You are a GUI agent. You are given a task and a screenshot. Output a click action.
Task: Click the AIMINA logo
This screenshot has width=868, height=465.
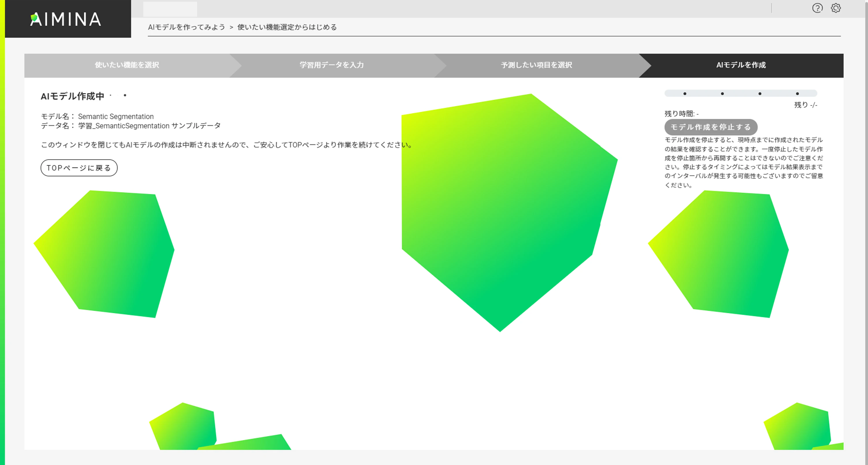[66, 19]
